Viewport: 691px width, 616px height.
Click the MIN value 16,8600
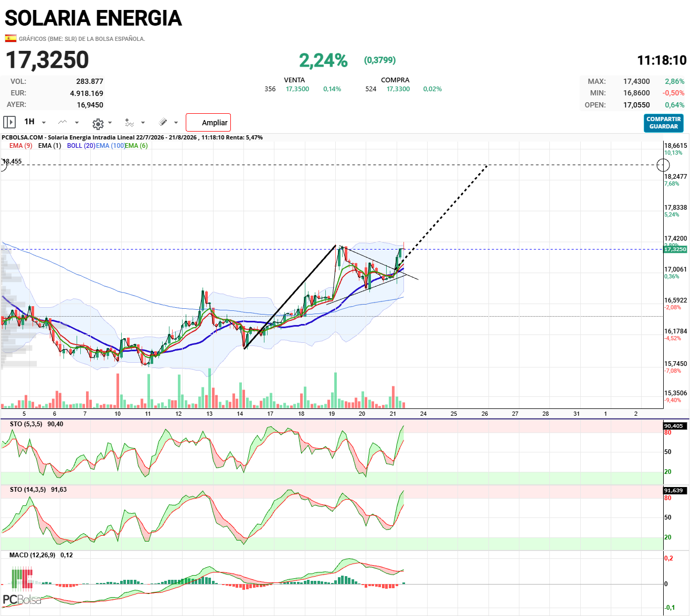click(x=636, y=93)
